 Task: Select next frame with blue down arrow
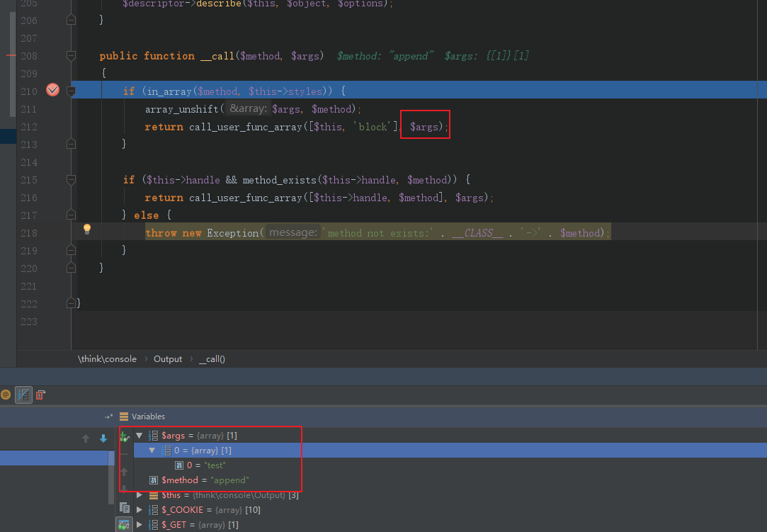[x=103, y=438]
